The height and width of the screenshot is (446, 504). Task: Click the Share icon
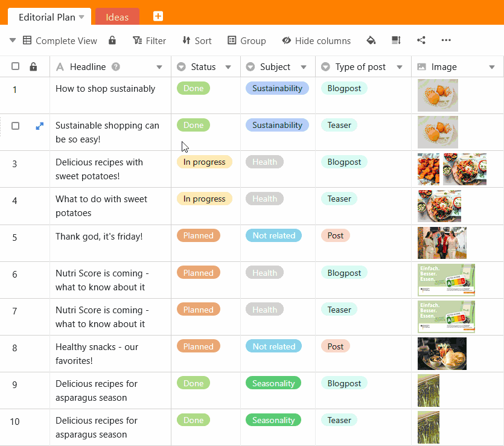tap(421, 40)
